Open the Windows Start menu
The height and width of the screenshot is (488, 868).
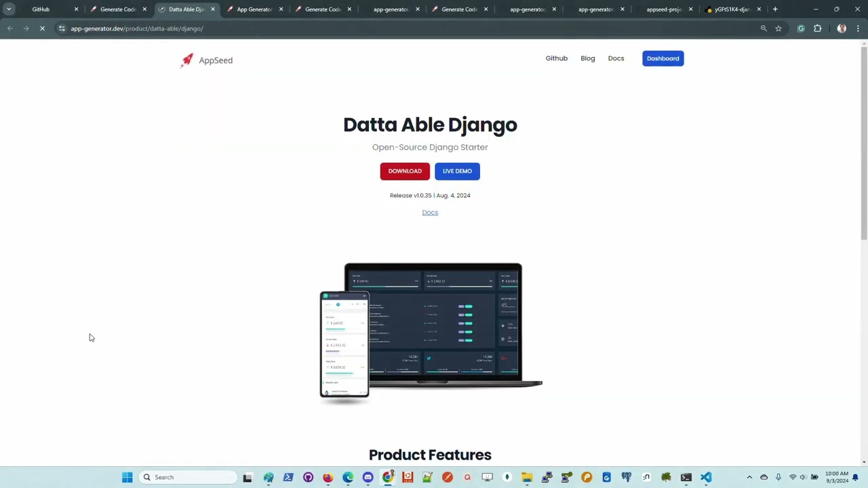click(x=127, y=477)
